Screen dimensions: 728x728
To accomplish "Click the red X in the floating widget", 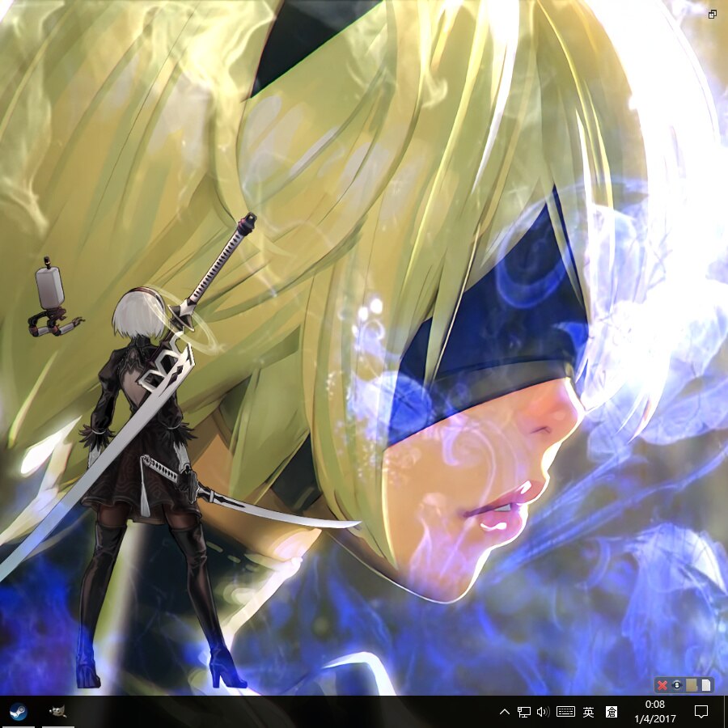I will [x=662, y=685].
